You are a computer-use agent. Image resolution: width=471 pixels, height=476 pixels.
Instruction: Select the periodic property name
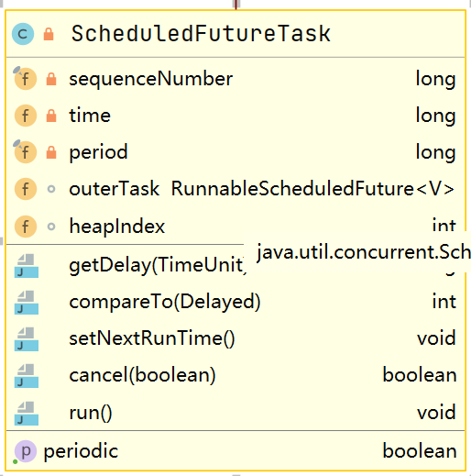(81, 451)
